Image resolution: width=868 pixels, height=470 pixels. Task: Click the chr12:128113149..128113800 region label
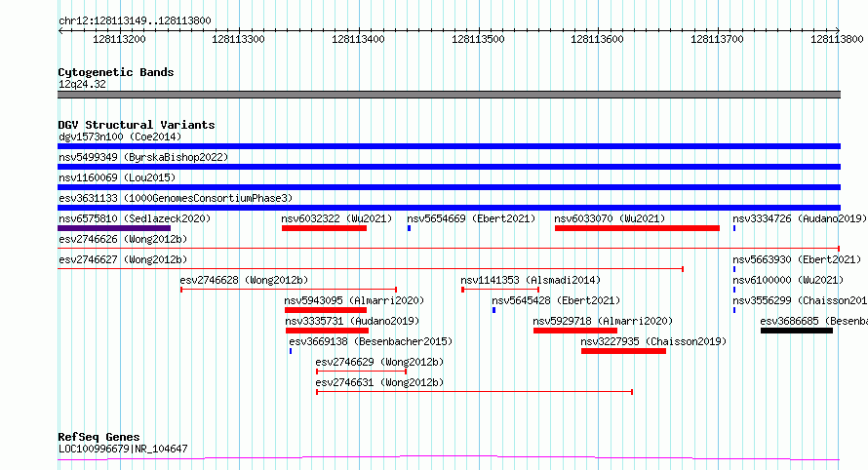(135, 21)
